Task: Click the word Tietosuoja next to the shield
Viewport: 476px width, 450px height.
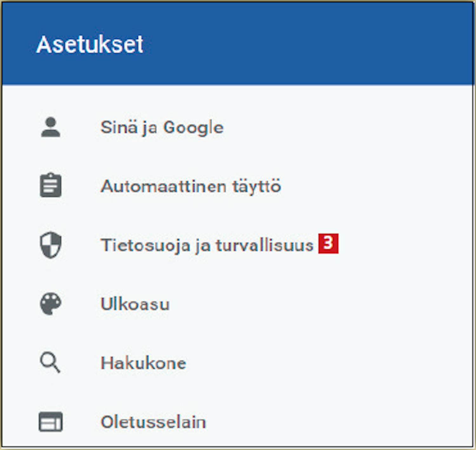Action: point(145,245)
